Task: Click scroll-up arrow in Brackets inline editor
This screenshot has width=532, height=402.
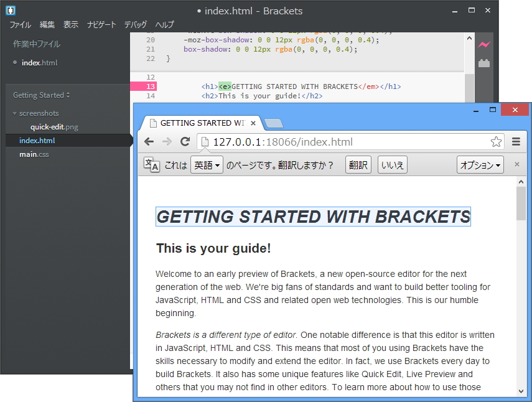Action: (x=469, y=38)
